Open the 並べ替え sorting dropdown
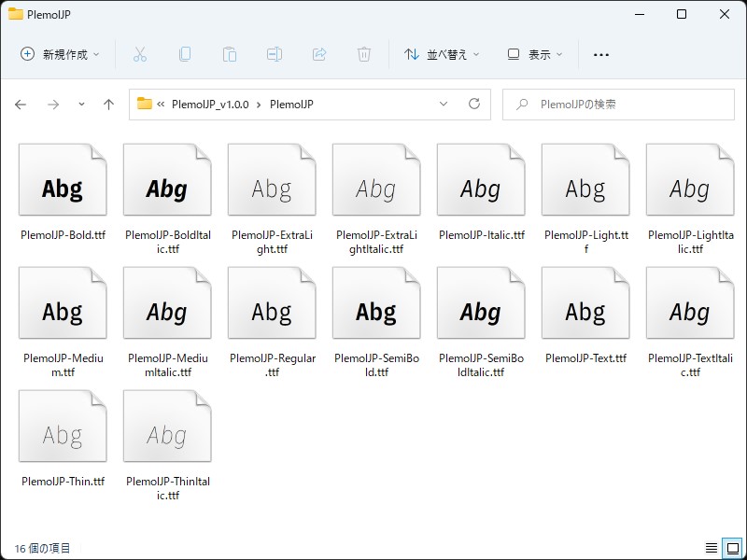Screen dimensions: 747x560 (x=439, y=54)
